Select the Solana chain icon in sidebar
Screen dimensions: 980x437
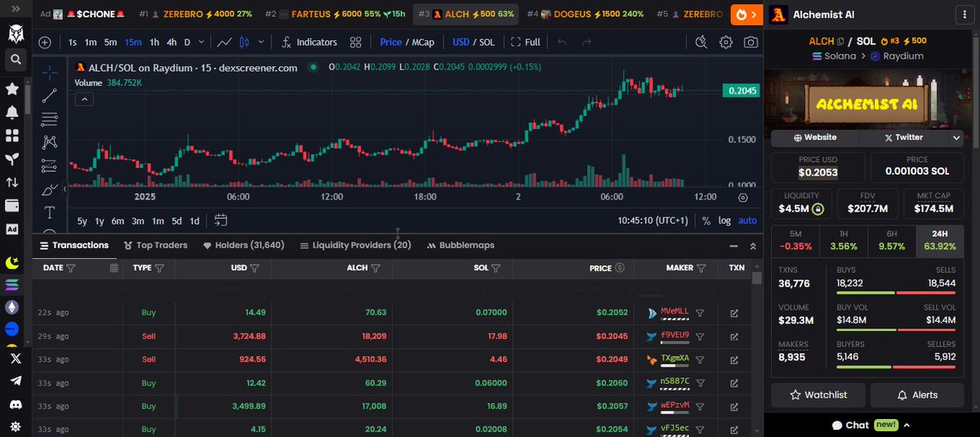pyautogui.click(x=12, y=285)
